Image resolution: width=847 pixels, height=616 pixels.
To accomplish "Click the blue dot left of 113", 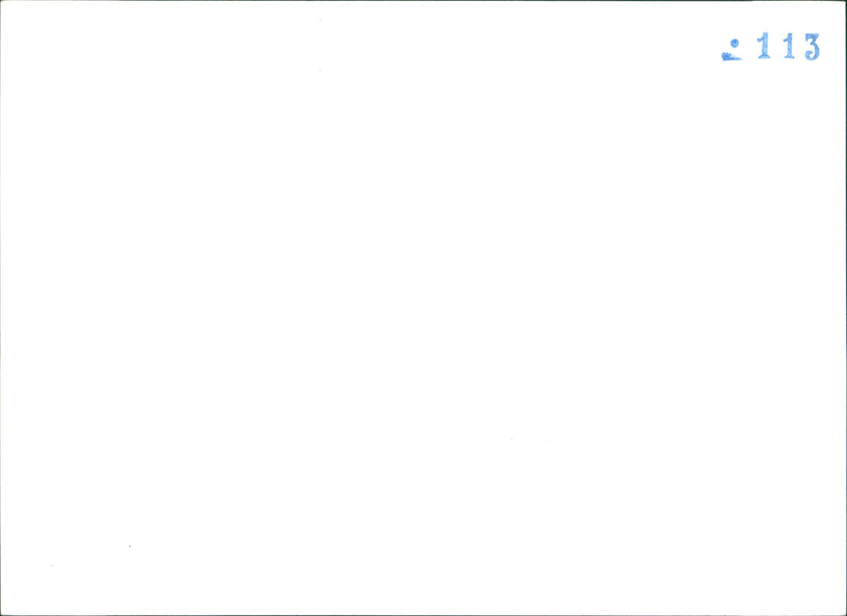I will [734, 43].
